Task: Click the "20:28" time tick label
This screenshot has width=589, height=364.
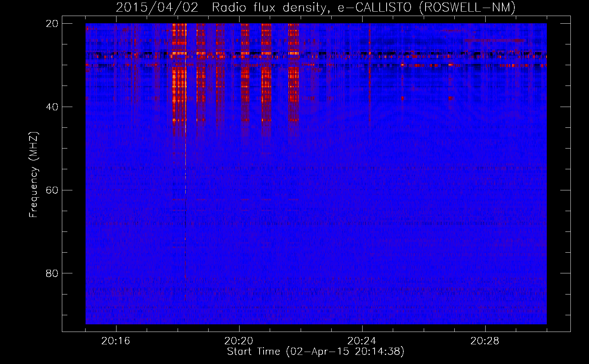Action: coord(485,341)
